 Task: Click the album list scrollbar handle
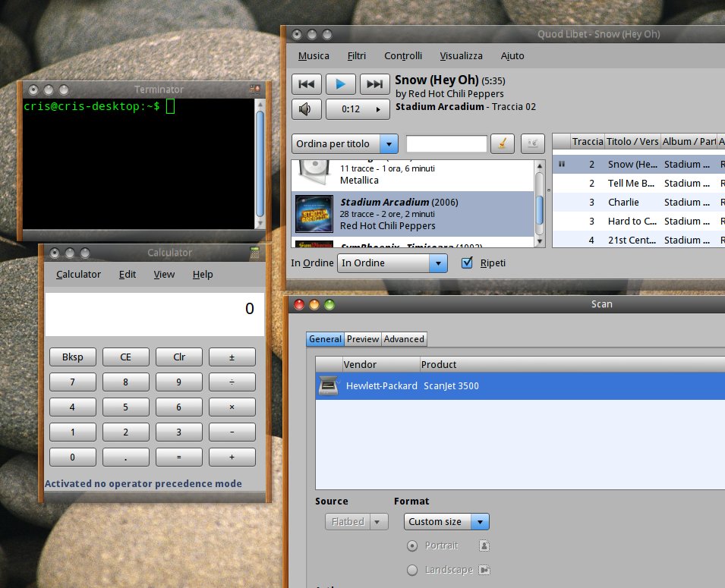click(x=539, y=211)
